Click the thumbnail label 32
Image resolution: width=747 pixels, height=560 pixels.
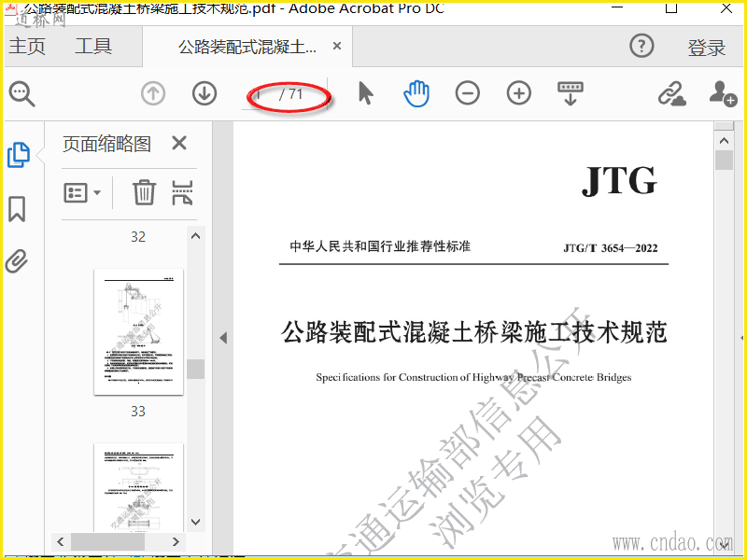(138, 237)
